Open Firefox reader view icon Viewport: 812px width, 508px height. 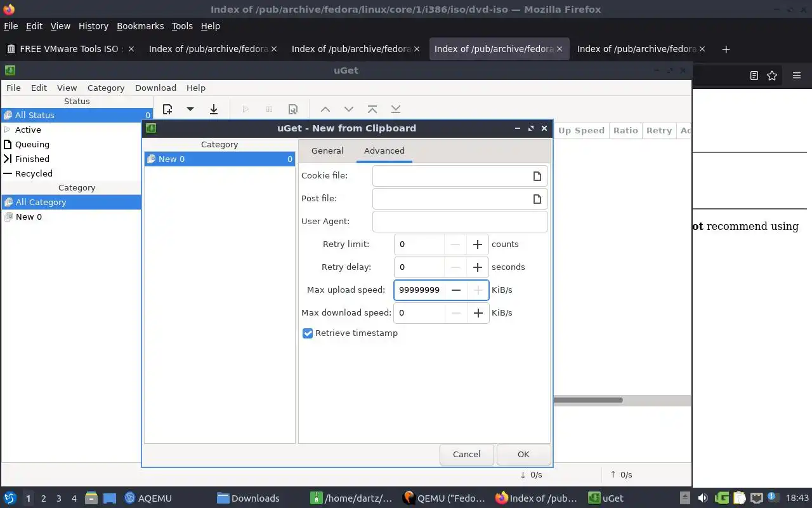click(x=754, y=76)
